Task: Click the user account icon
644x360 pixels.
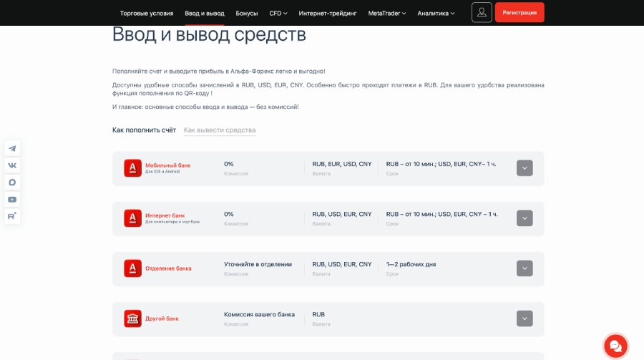Action: [x=482, y=12]
